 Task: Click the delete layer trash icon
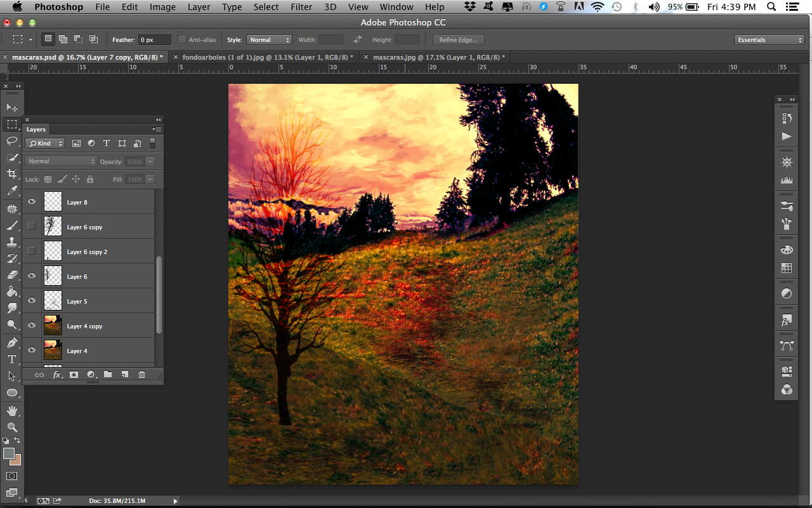[x=141, y=375]
